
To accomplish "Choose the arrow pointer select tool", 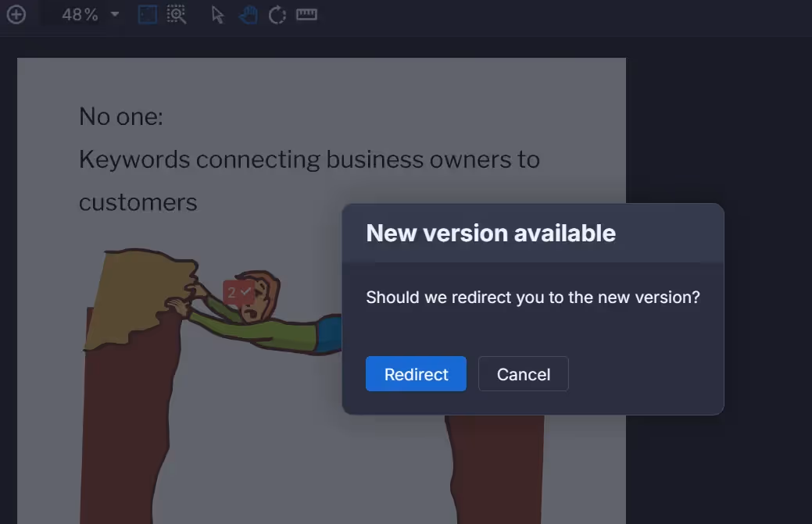I will 217,15.
